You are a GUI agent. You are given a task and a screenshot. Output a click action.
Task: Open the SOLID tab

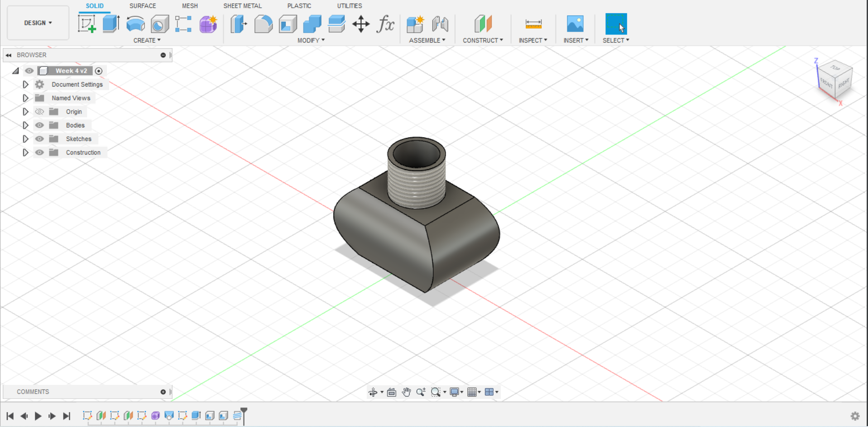pos(95,6)
